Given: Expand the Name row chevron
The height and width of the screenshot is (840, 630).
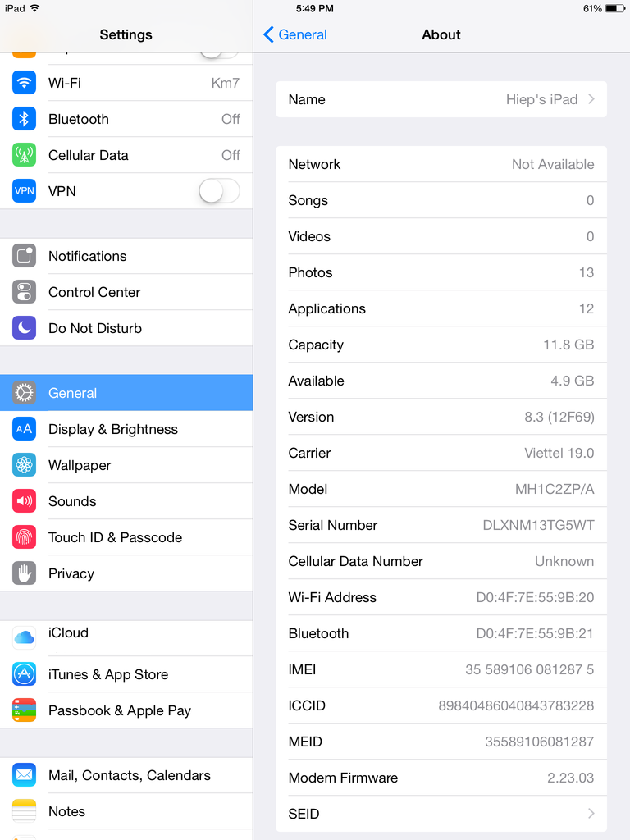Looking at the screenshot, I should [x=591, y=99].
